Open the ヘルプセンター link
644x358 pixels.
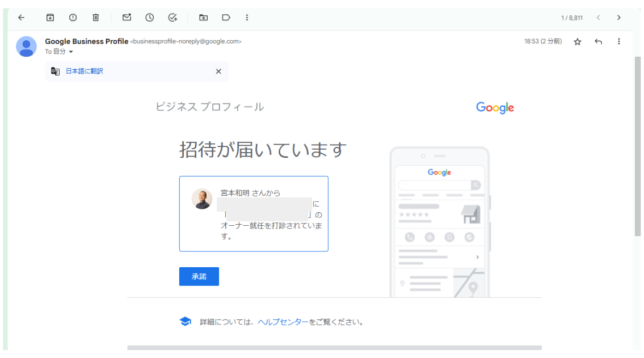click(283, 322)
